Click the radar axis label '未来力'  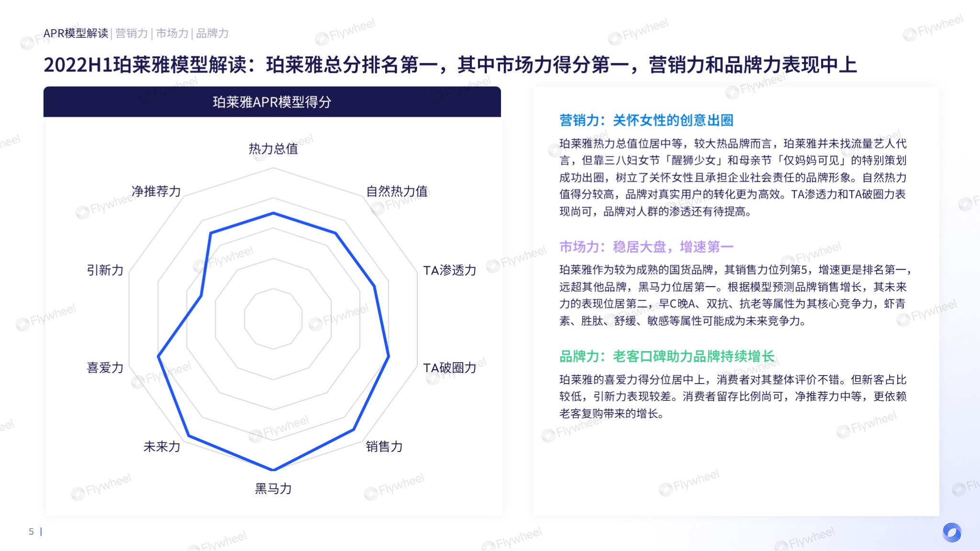[x=162, y=446]
